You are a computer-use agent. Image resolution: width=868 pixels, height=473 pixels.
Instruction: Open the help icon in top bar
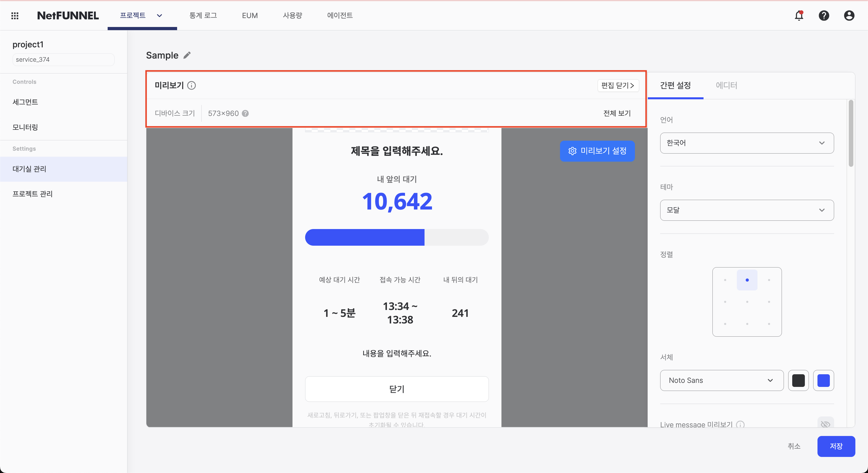[x=824, y=15]
